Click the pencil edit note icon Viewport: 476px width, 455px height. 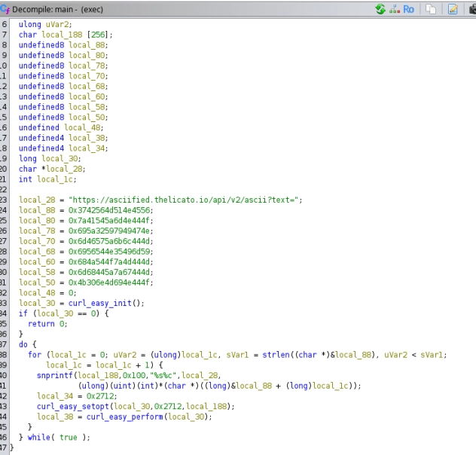pyautogui.click(x=453, y=9)
